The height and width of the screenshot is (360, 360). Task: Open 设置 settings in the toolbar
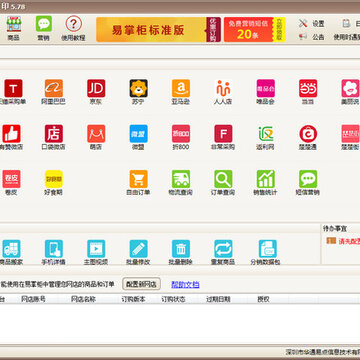click(312, 24)
